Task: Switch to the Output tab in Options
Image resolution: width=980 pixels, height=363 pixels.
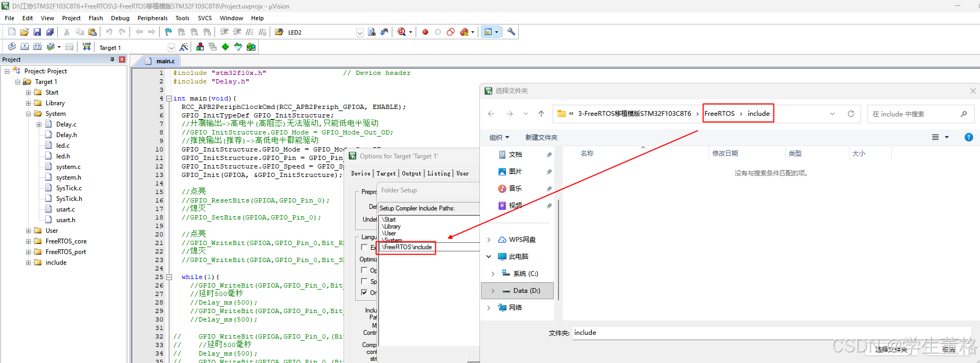Action: point(411,173)
